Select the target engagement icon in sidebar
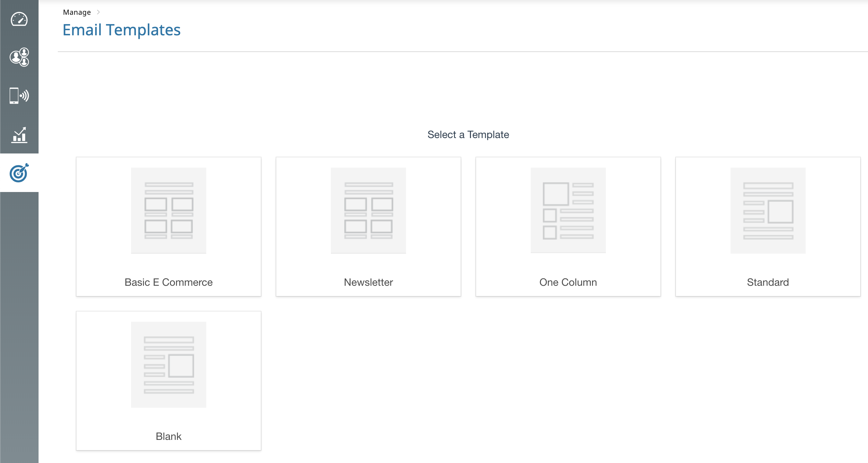Screen dimensions: 868x463 (19, 173)
